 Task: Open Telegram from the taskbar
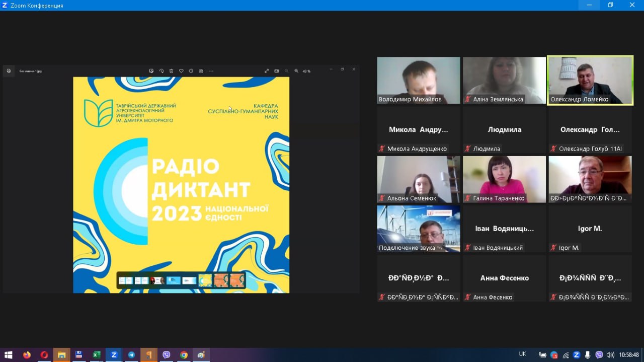point(131,355)
